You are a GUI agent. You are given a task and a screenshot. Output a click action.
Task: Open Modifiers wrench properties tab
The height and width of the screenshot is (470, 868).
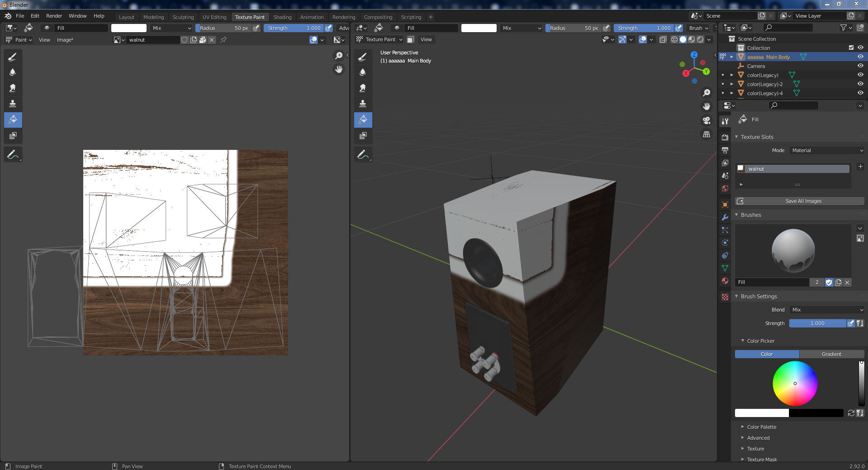(725, 217)
